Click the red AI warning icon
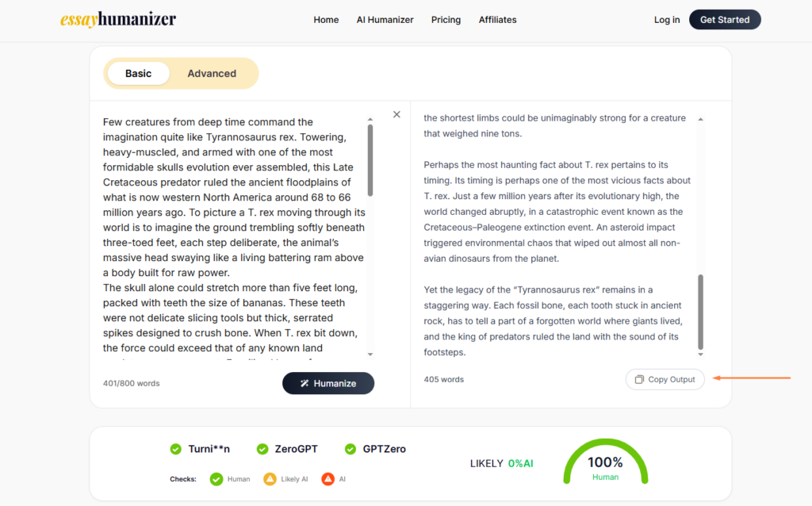 [327, 479]
